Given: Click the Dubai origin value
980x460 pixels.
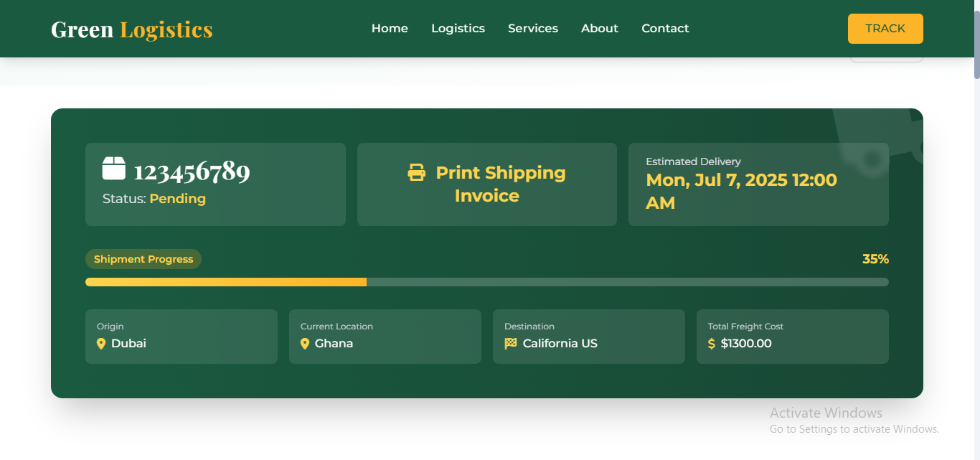Looking at the screenshot, I should [x=128, y=344].
